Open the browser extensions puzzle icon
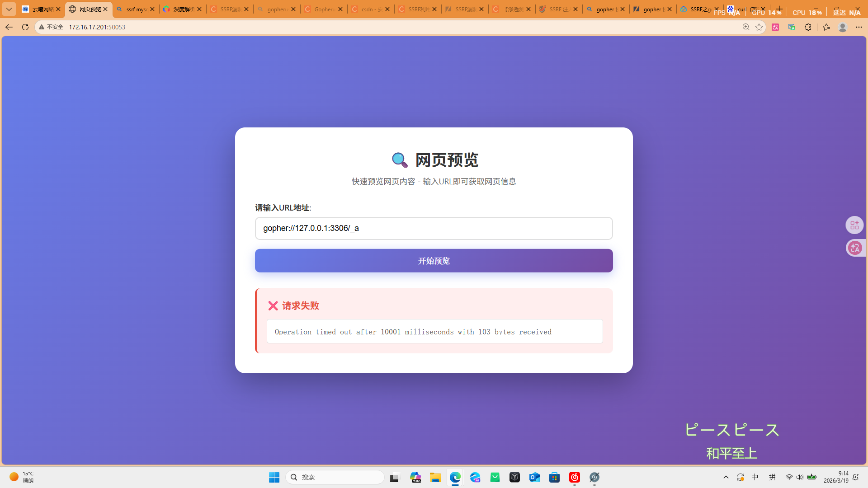The width and height of the screenshot is (868, 488). pyautogui.click(x=808, y=27)
